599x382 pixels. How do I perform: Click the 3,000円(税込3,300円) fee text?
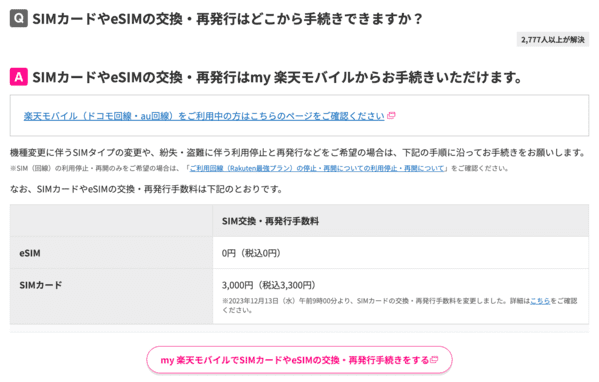coord(269,285)
